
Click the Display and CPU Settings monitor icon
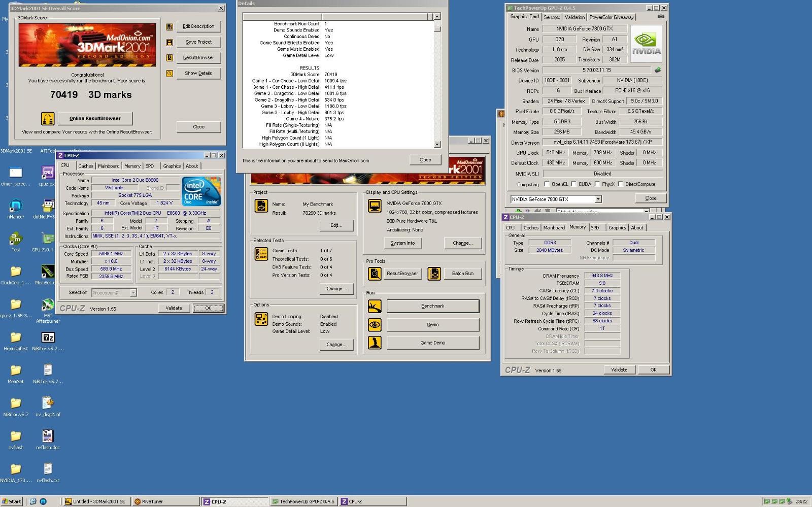click(375, 206)
